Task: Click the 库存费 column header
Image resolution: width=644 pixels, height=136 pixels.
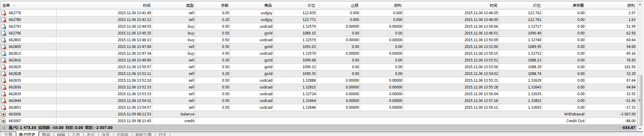Action: coord(578,5)
